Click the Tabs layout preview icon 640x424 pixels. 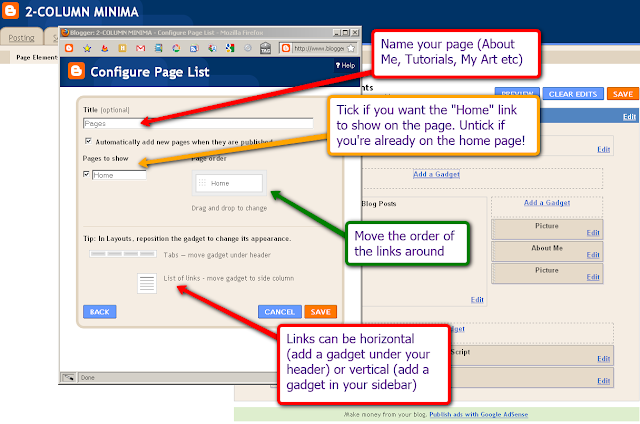tap(123, 254)
